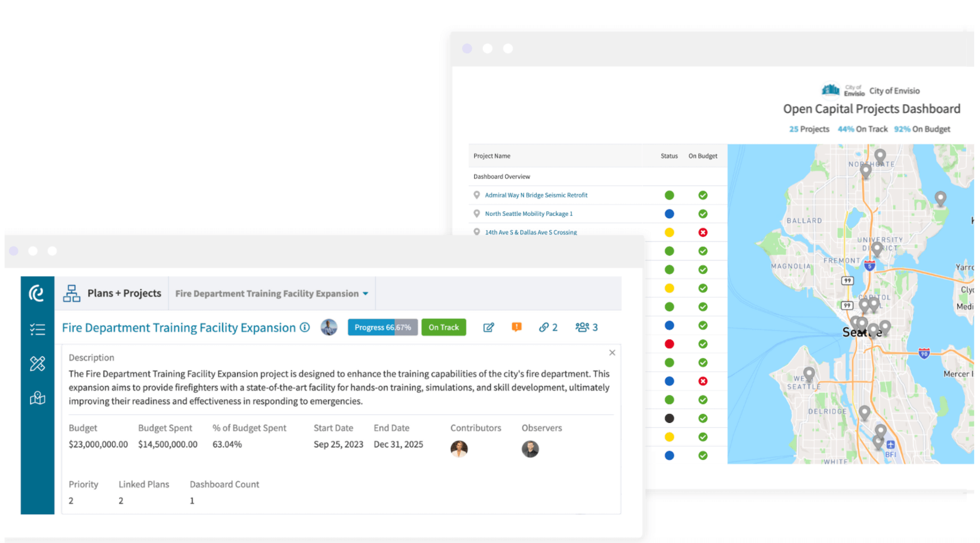Click yellow status dot in 14th Ave S row
The height and width of the screenshot is (543, 980).
click(x=669, y=232)
